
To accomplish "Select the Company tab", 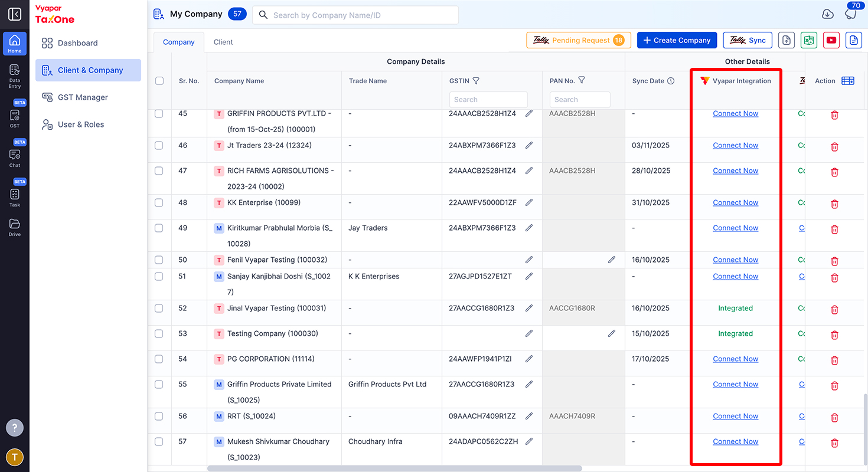I will (179, 42).
